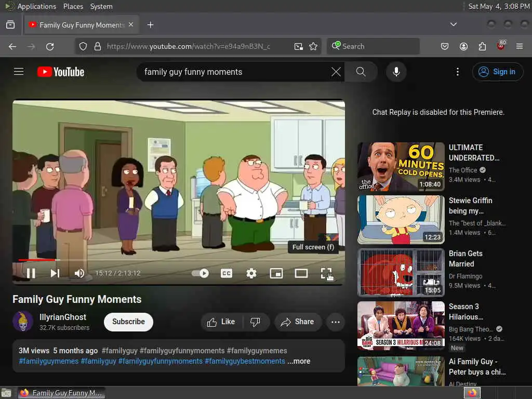Click the show desktop taskbar icon

(x=6, y=393)
